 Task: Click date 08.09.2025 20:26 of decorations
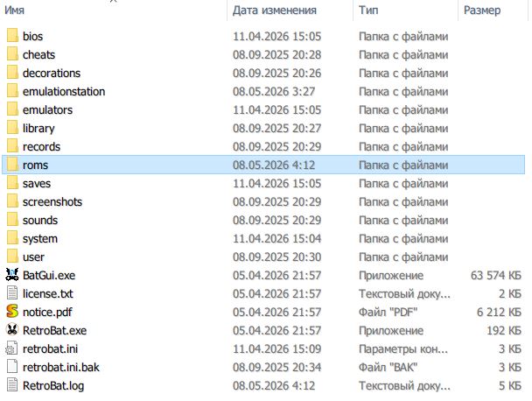pyautogui.click(x=276, y=73)
